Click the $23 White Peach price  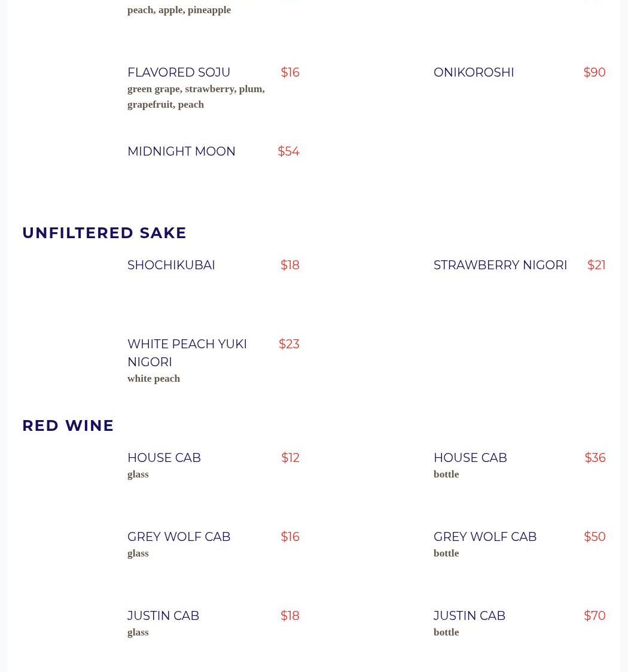pyautogui.click(x=289, y=344)
